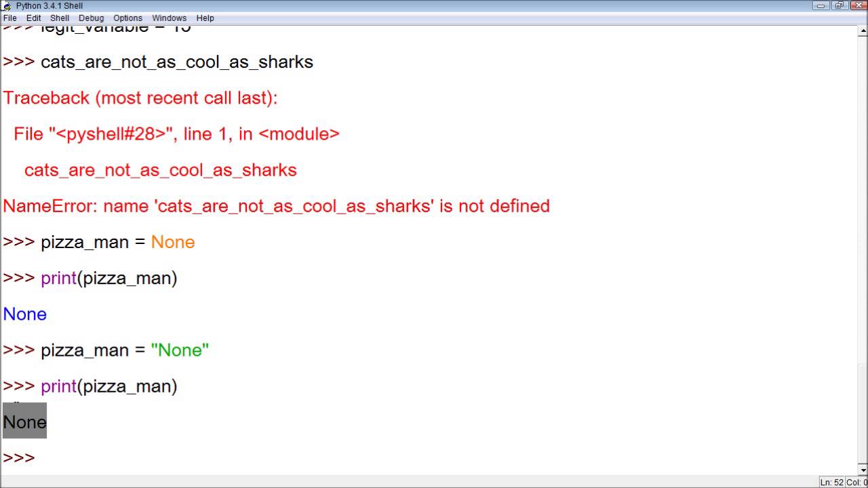The height and width of the screenshot is (488, 868).
Task: Close the Python 3.4.1 Shell window
Action: point(859,5)
